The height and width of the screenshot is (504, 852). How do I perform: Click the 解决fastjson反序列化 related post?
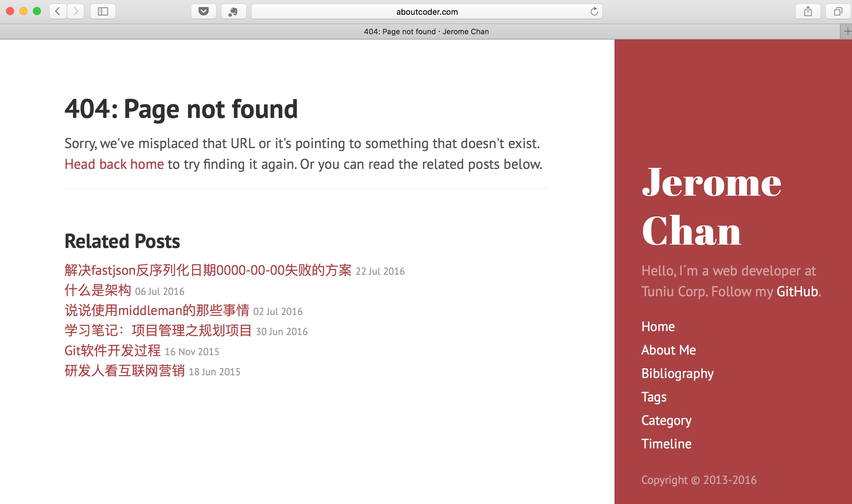point(208,270)
